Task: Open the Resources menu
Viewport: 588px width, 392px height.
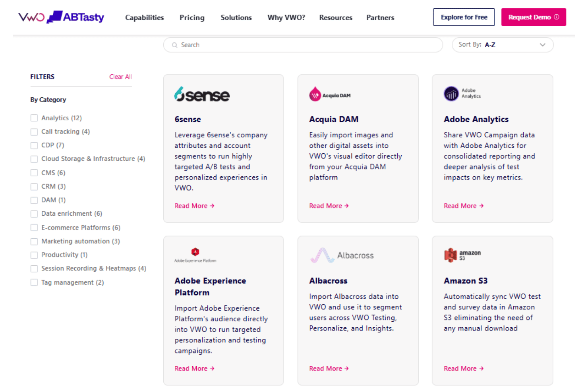Action: point(336,17)
